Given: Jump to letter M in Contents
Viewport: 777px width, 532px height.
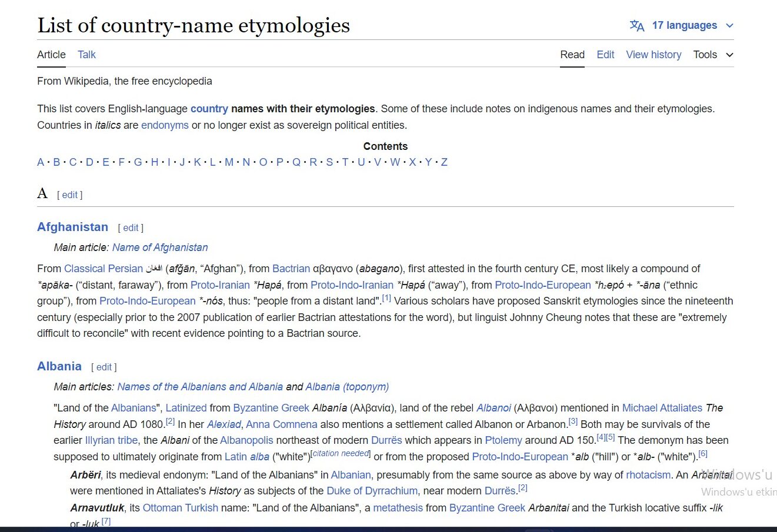Looking at the screenshot, I should pyautogui.click(x=229, y=162).
